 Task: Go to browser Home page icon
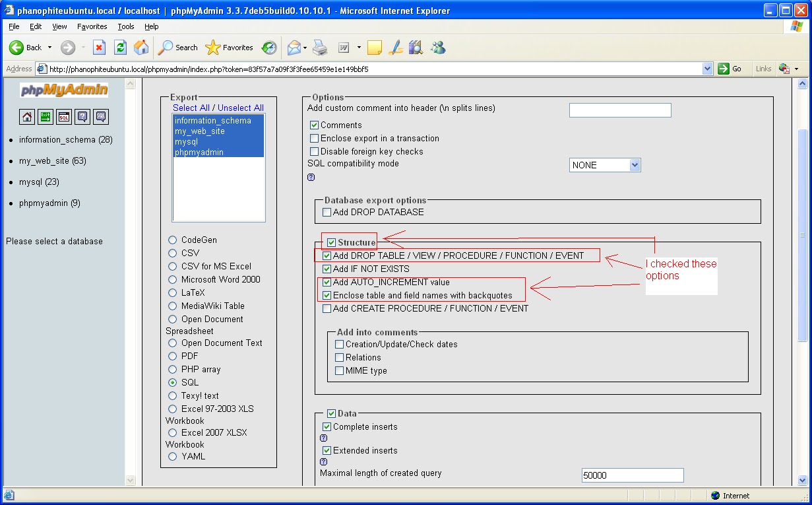pos(141,48)
